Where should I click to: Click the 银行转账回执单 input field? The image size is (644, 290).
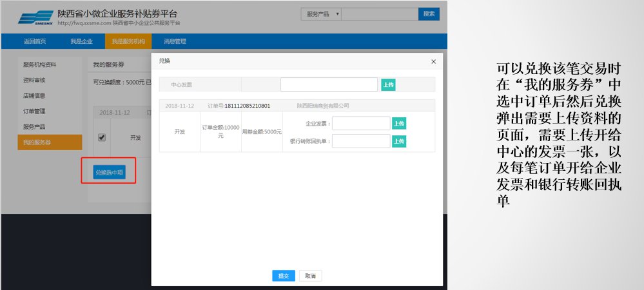click(361, 141)
